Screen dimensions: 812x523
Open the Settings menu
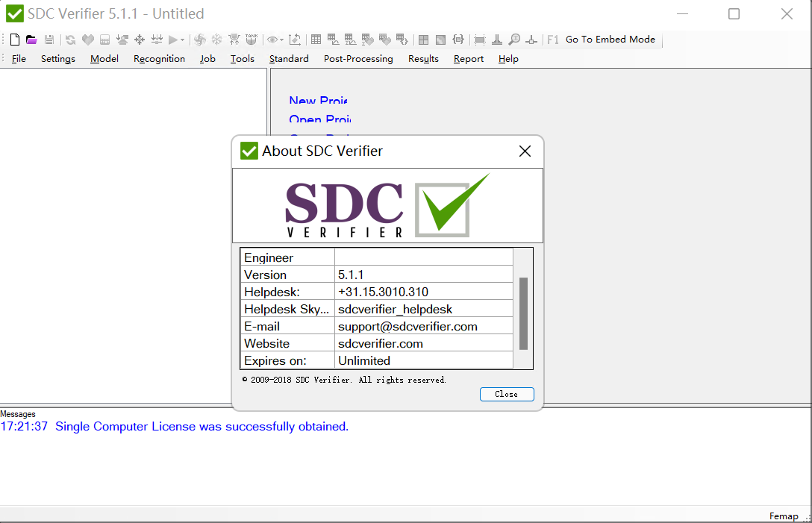point(58,59)
